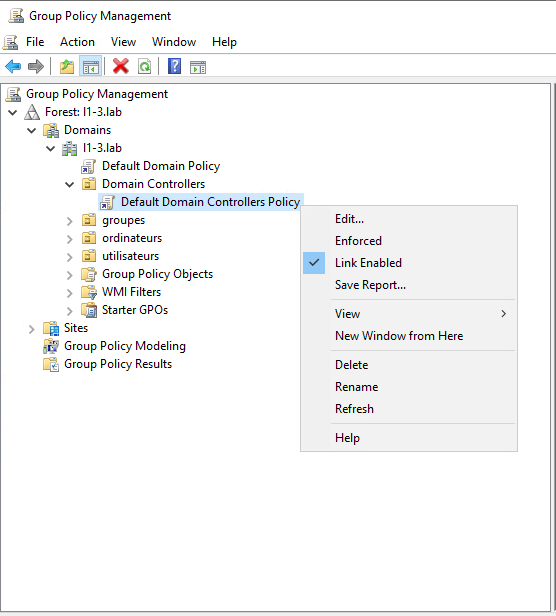Expand the Starter GPOs node
Screen dimensions: 556x616
(70, 311)
